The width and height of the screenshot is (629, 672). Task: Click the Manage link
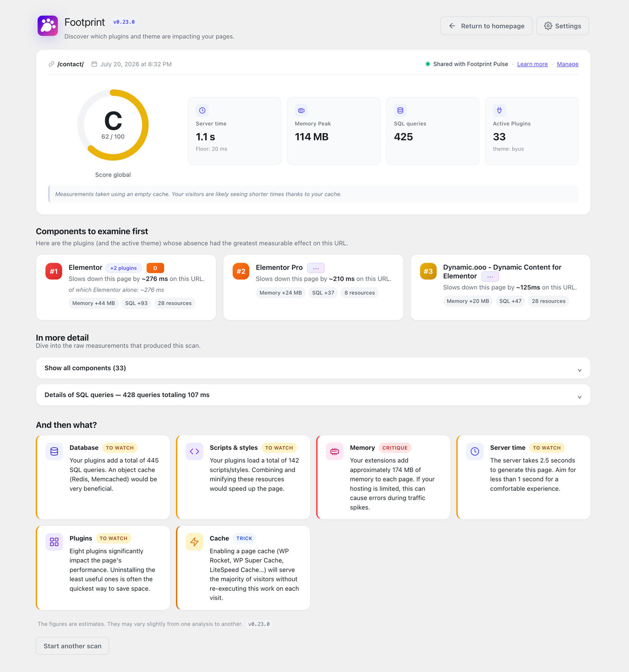coord(567,64)
